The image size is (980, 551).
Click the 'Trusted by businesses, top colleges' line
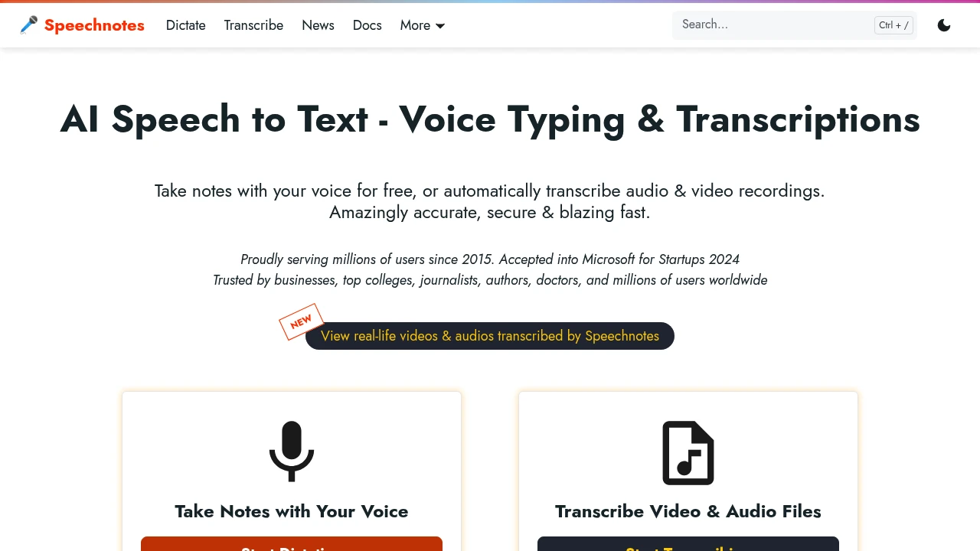(x=490, y=280)
